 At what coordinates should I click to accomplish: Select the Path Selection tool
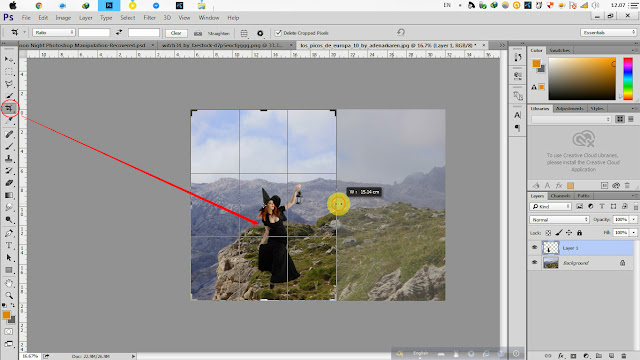point(9,258)
